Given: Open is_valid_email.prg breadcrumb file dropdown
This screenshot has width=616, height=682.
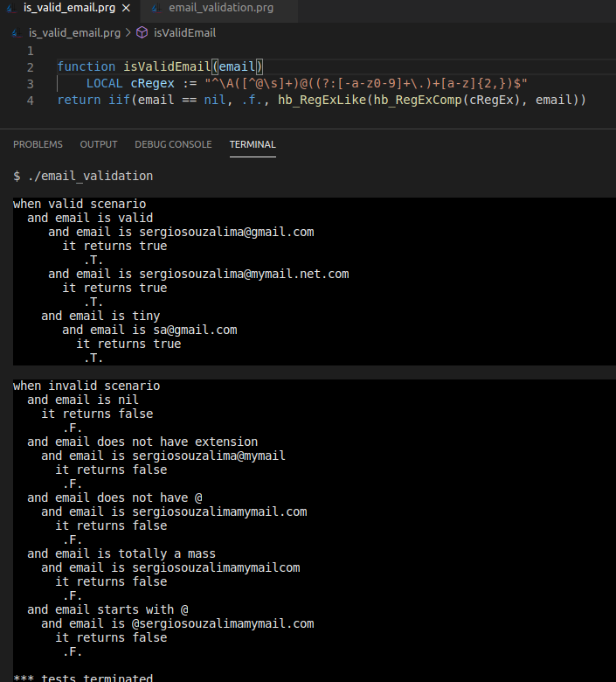Looking at the screenshot, I should [x=74, y=33].
